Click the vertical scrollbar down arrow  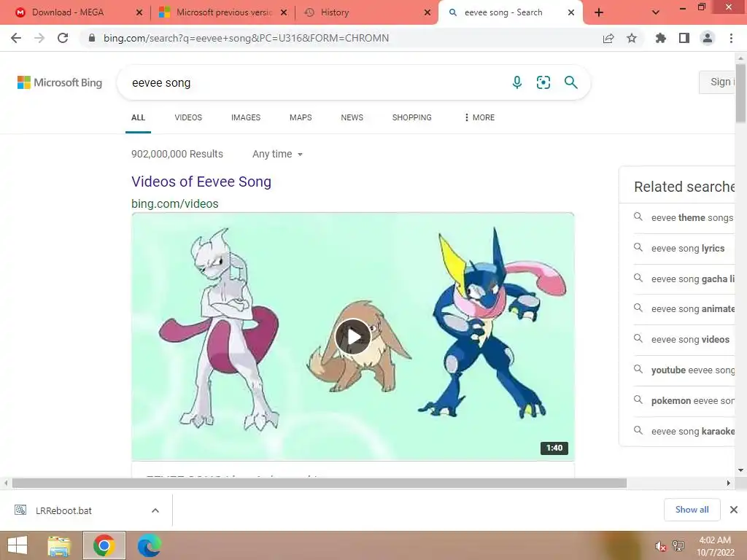[x=741, y=470]
